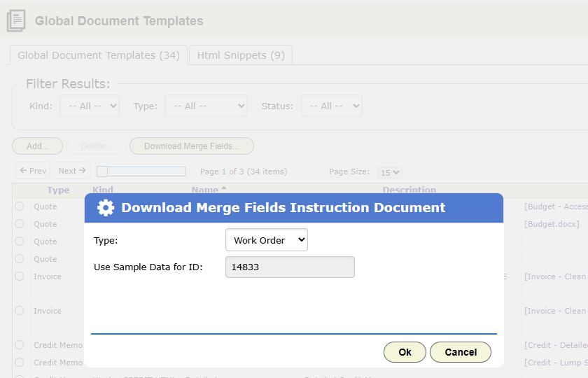
Task: Open the Type filter dropdown
Action: pos(206,106)
